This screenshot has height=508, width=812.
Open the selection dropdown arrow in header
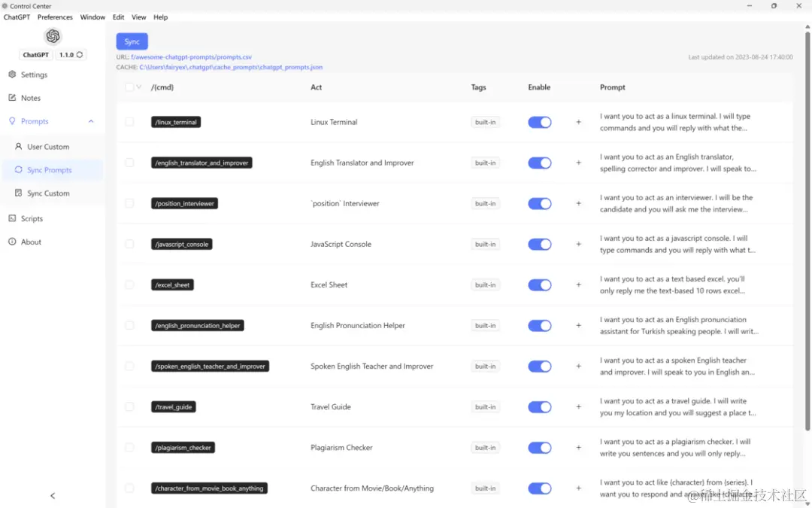pos(139,87)
